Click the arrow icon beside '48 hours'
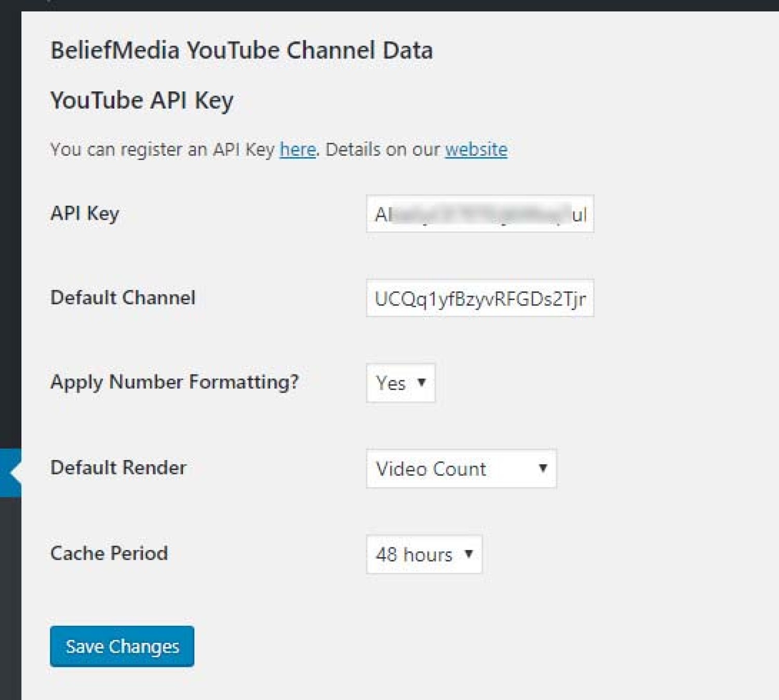Image resolution: width=779 pixels, height=700 pixels. 468,554
